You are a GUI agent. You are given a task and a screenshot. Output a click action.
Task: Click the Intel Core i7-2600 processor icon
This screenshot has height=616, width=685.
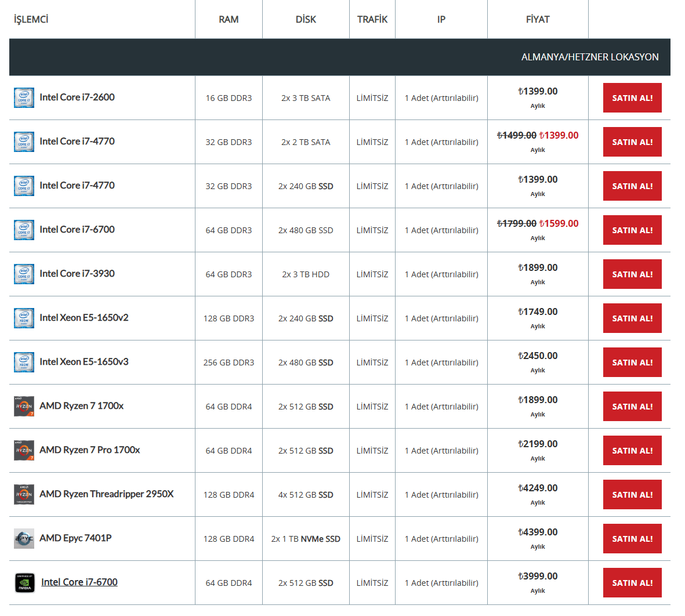24,97
